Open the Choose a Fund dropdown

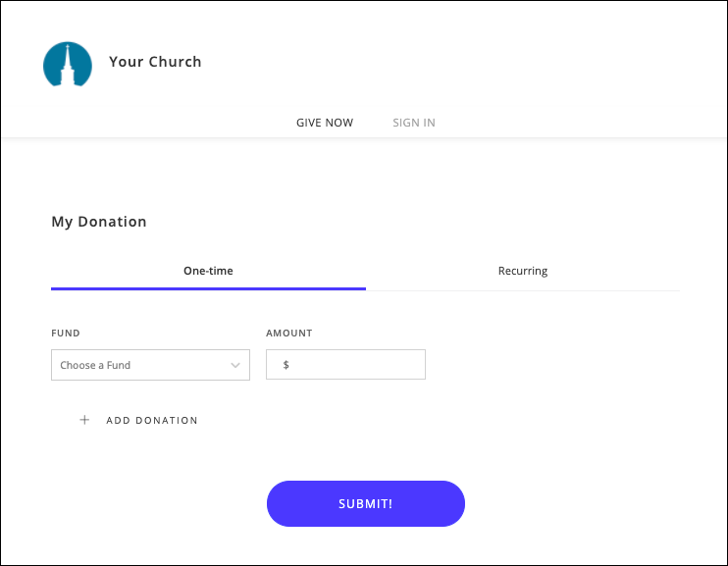[150, 365]
